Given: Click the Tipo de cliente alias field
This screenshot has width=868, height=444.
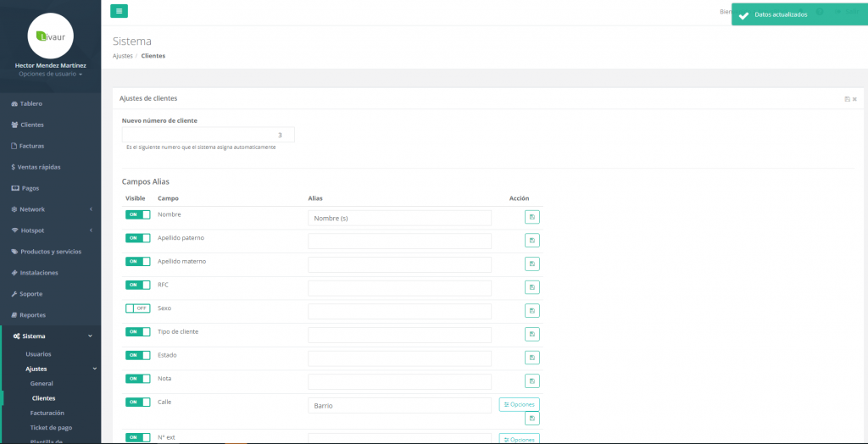Looking at the screenshot, I should (400, 335).
